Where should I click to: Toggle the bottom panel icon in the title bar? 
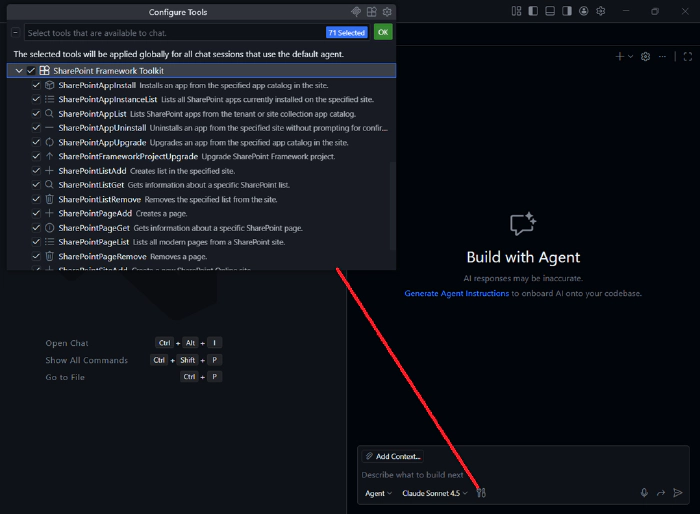550,11
